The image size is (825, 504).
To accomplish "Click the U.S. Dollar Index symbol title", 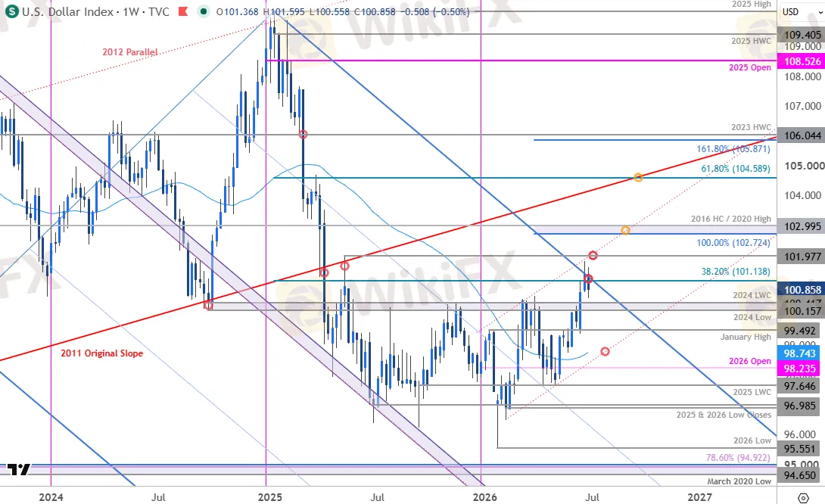I will [68, 11].
